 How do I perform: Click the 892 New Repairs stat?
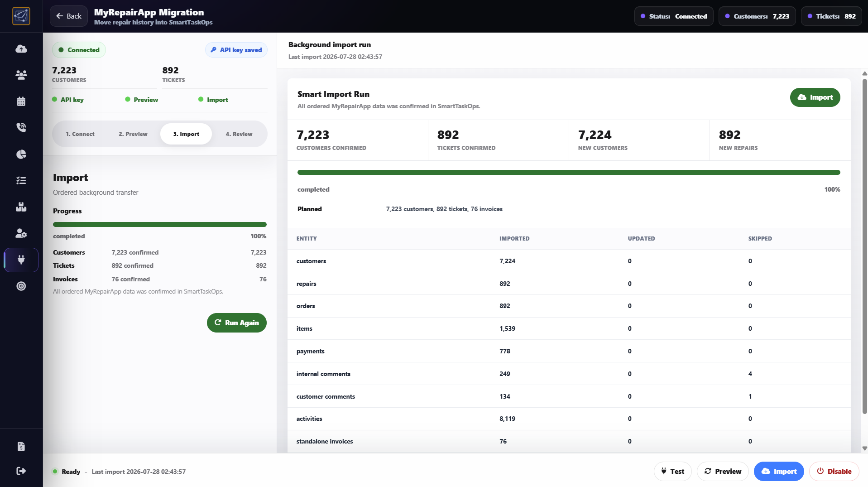[x=780, y=140]
